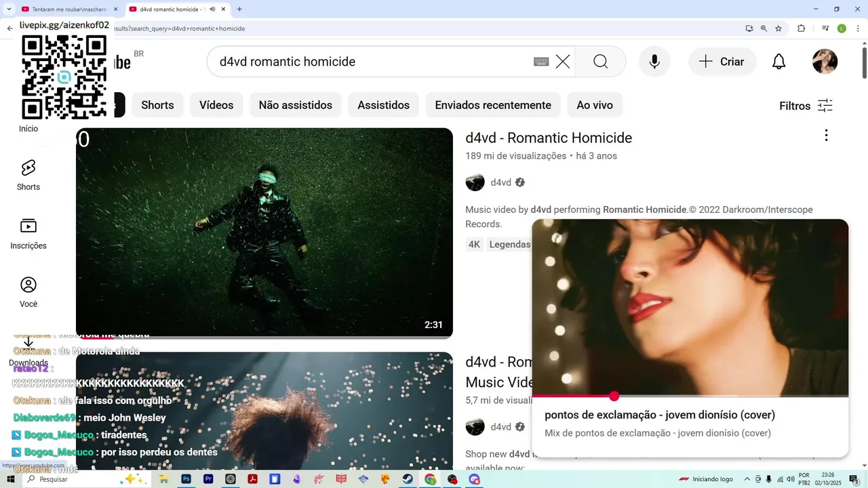Expand hidden system tray icons chevron

747,479
